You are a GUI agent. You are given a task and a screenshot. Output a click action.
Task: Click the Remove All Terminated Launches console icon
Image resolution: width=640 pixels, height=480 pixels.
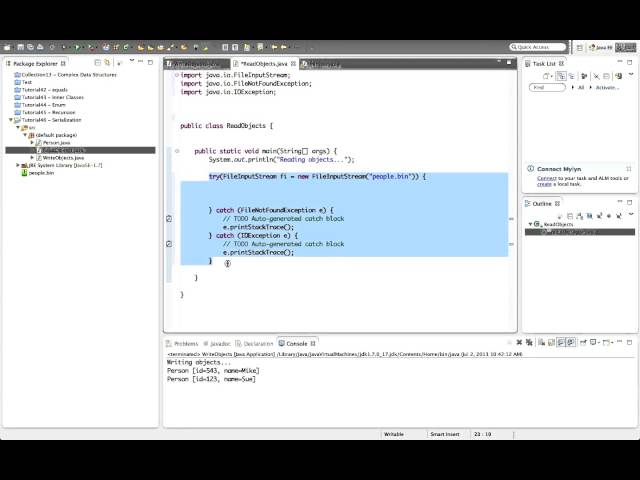click(x=529, y=342)
